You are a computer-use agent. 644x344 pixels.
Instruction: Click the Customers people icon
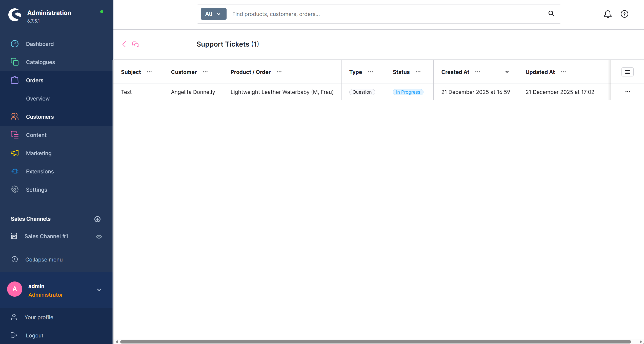coord(15,117)
